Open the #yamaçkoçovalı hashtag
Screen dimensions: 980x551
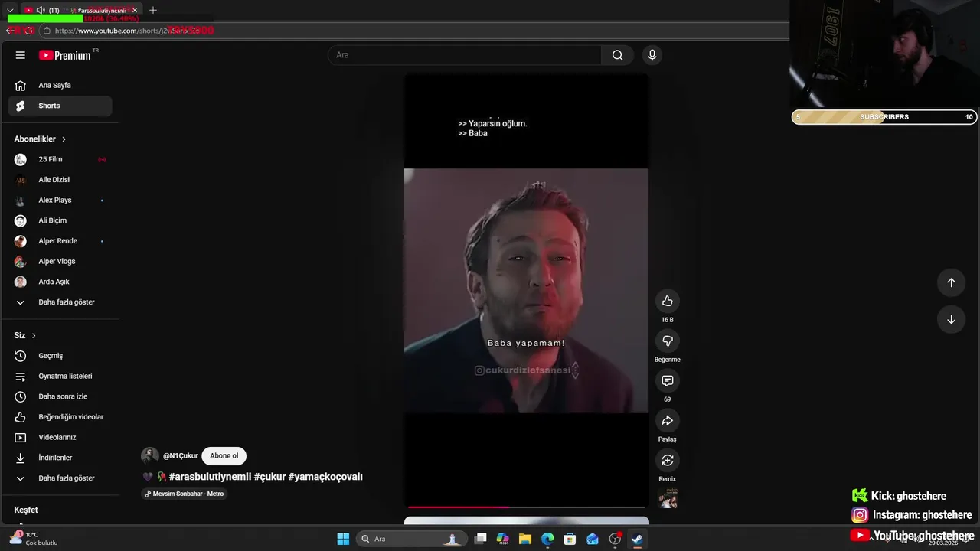coord(325,477)
